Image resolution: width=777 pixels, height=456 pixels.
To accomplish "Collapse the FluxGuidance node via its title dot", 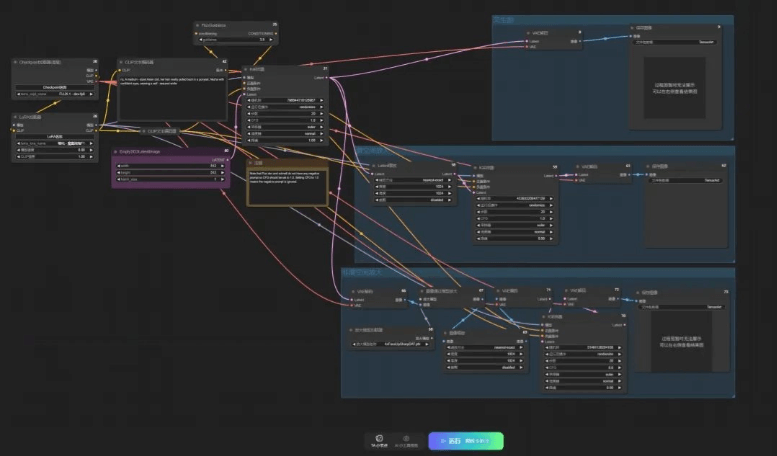I will [x=198, y=24].
